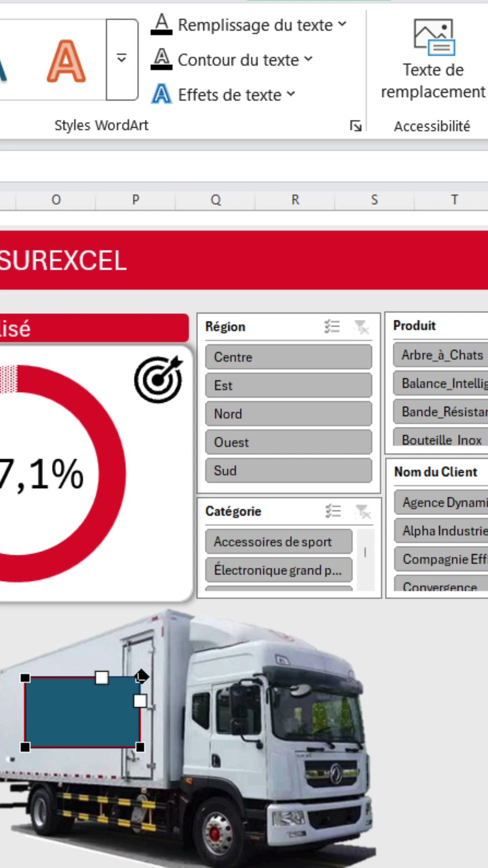Select the Convergence client item
The image size is (488, 868).
(441, 584)
